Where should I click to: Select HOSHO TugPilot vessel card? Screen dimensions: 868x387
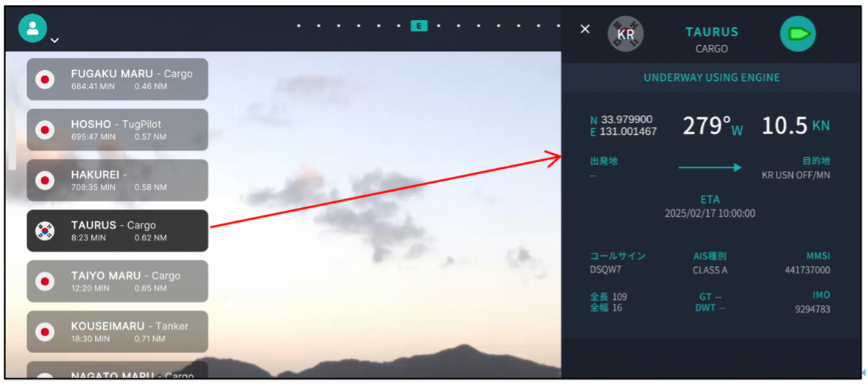[117, 130]
